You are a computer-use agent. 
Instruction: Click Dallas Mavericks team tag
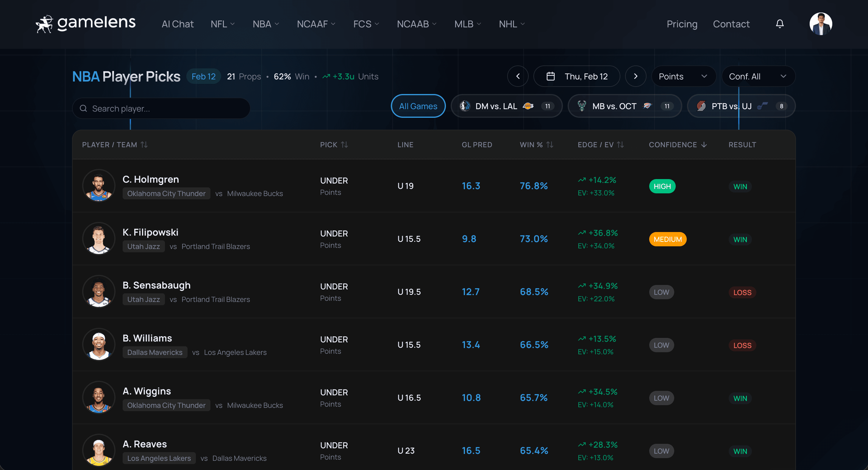155,352
